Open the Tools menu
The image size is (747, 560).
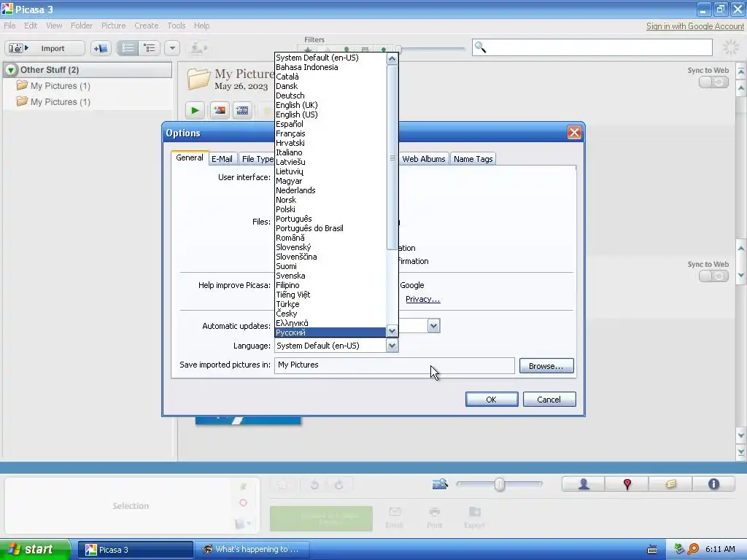click(x=177, y=26)
